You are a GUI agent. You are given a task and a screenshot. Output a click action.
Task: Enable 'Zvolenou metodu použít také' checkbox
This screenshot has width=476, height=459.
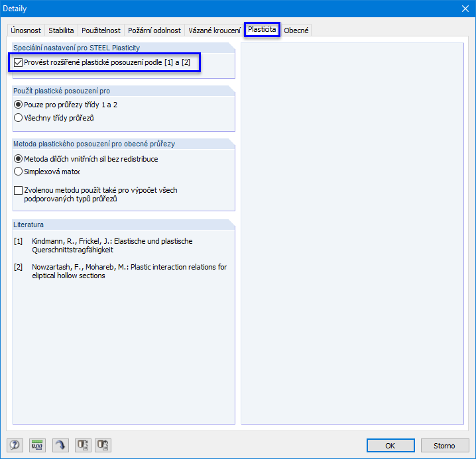tap(18, 191)
